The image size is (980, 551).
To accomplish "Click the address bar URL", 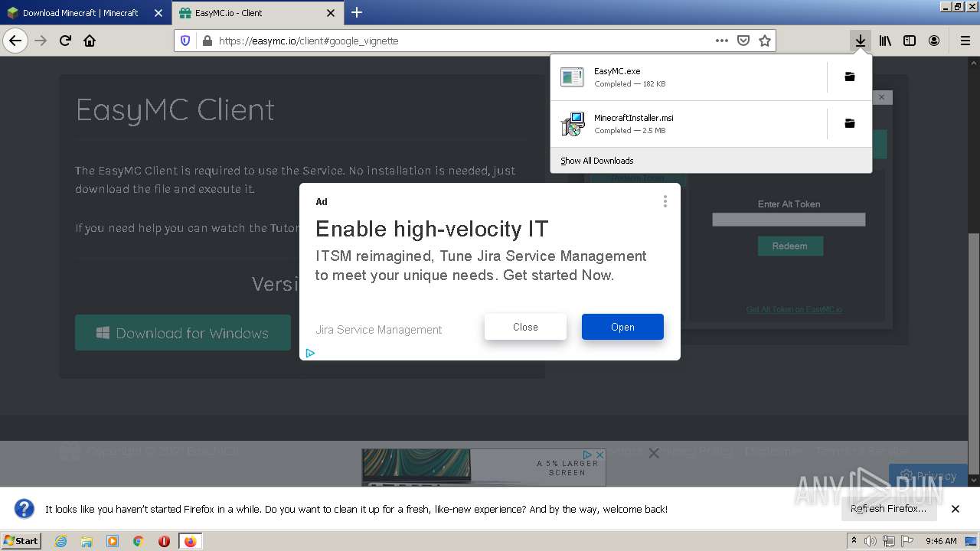I will [x=309, y=41].
